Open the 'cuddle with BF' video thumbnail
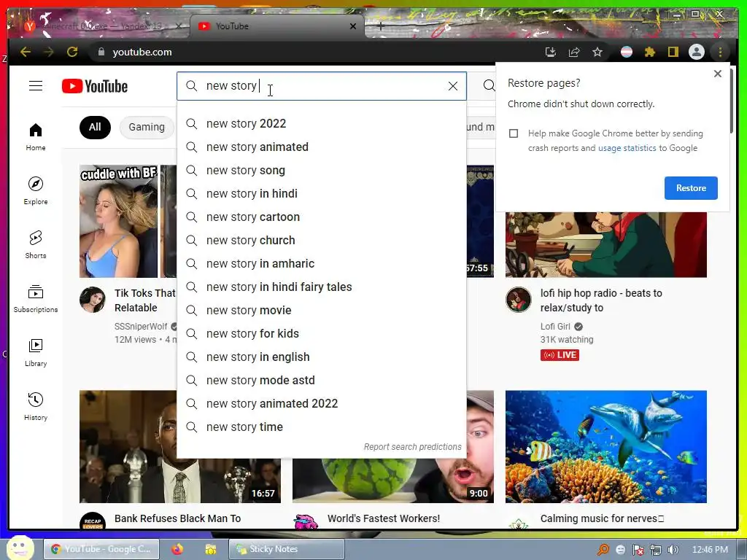Screen dimensions: 747x560 (128, 221)
